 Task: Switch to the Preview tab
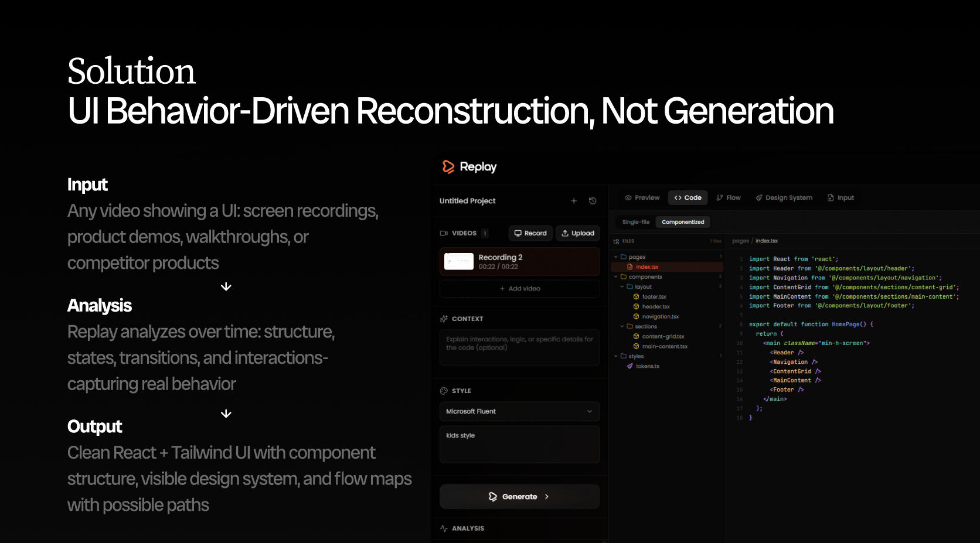pos(642,197)
